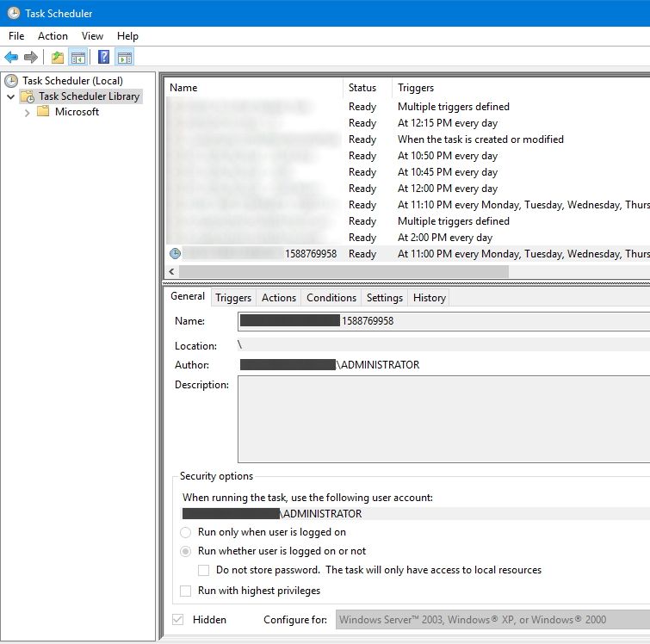Viewport: 650px width, 644px height.
Task: Open the File menu
Action: 16,36
